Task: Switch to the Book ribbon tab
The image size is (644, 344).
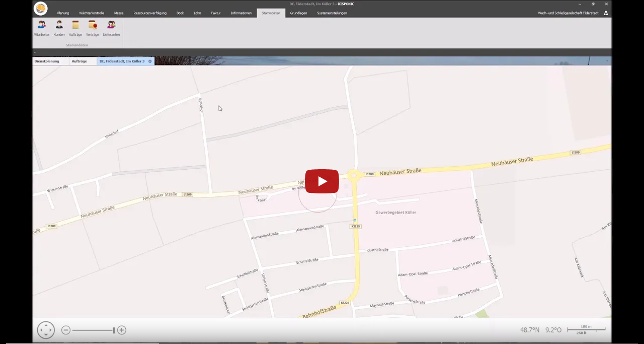Action: [x=180, y=13]
